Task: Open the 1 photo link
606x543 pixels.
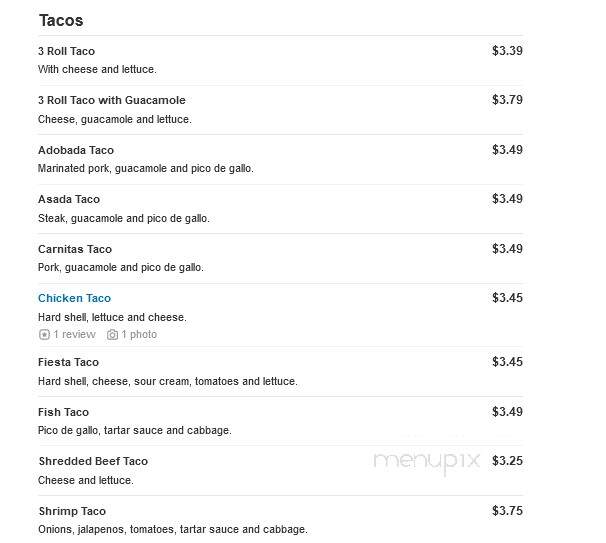Action: 139,334
